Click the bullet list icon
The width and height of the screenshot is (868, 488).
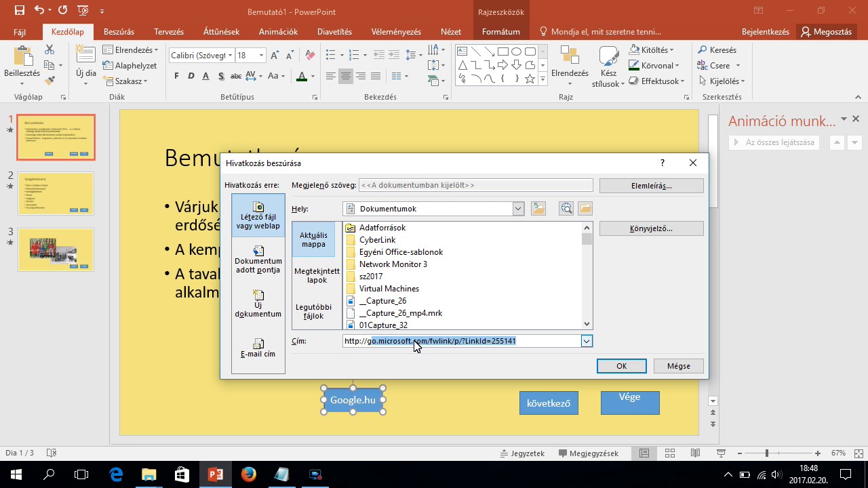tap(330, 56)
